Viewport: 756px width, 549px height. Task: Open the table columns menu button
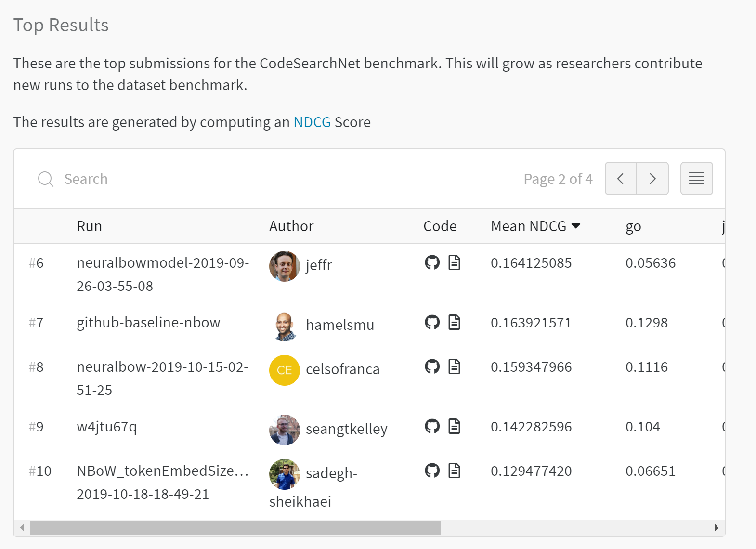click(x=696, y=178)
